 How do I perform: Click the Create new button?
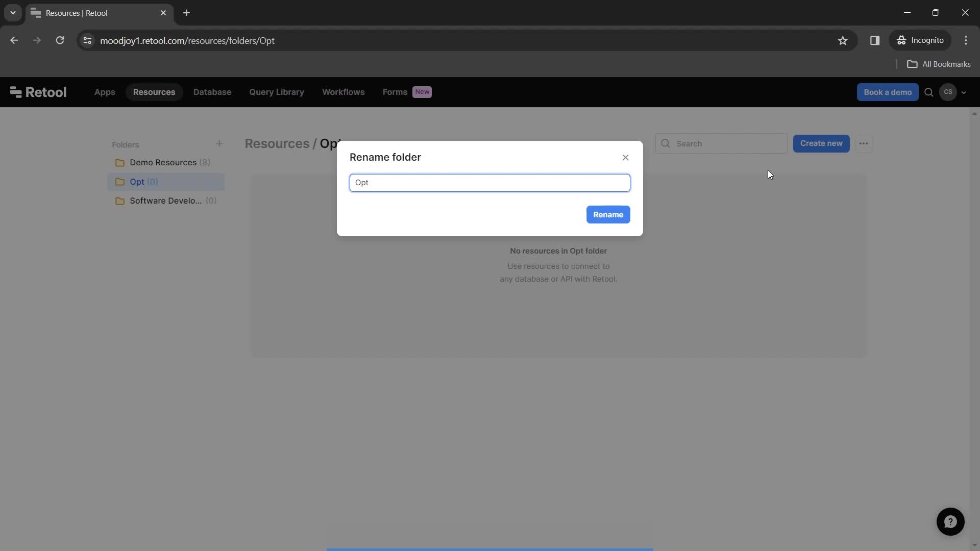(x=821, y=143)
